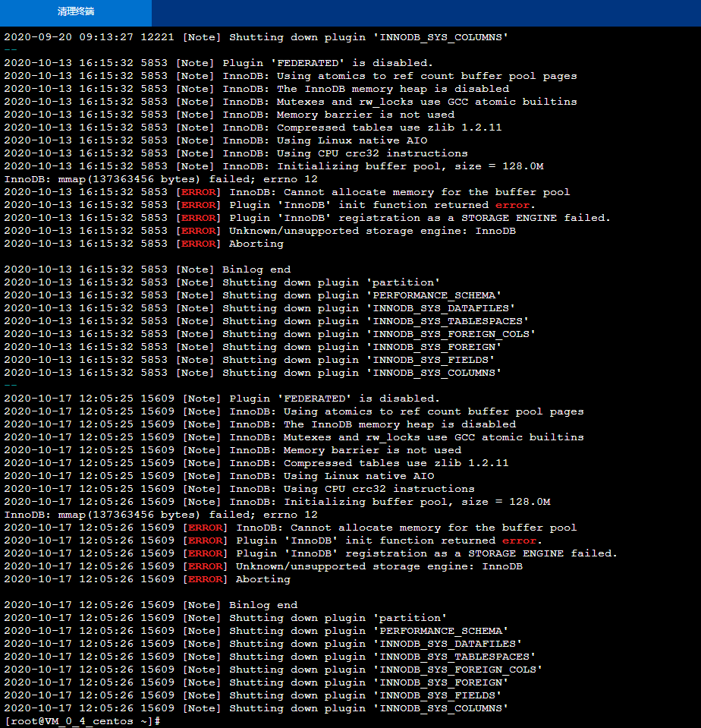Select 2020-10-13 line shutting down 'INNODB_SYS_TABLESPACES'

266,321
